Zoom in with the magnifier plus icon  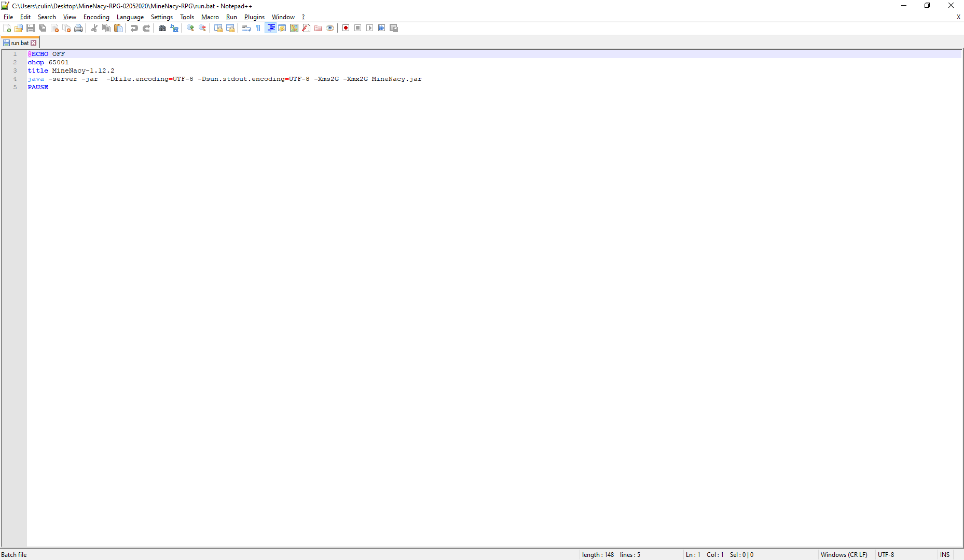coord(190,28)
